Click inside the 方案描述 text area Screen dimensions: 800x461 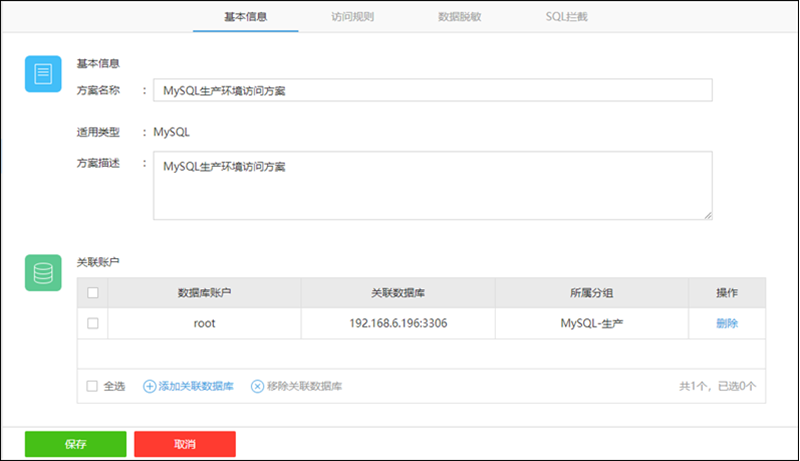click(x=432, y=185)
